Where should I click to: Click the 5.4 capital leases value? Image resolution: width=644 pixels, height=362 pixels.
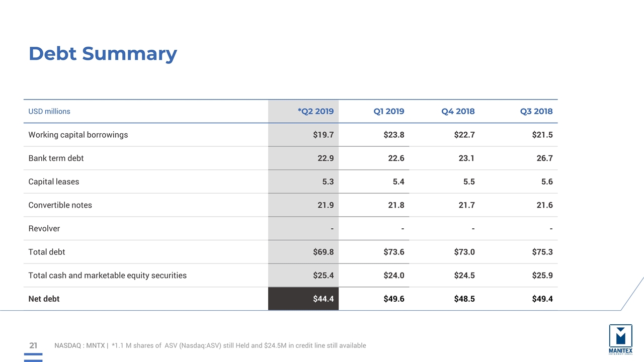[x=398, y=182]
